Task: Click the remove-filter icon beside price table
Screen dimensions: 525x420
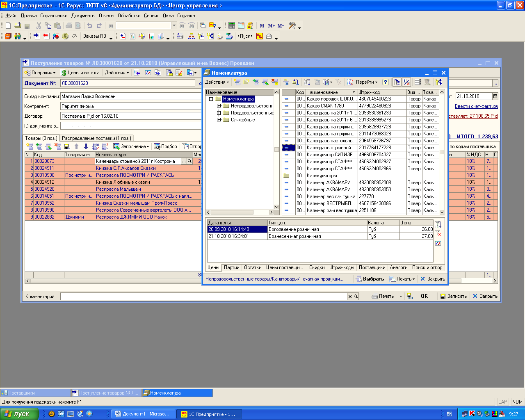Action: [x=438, y=234]
